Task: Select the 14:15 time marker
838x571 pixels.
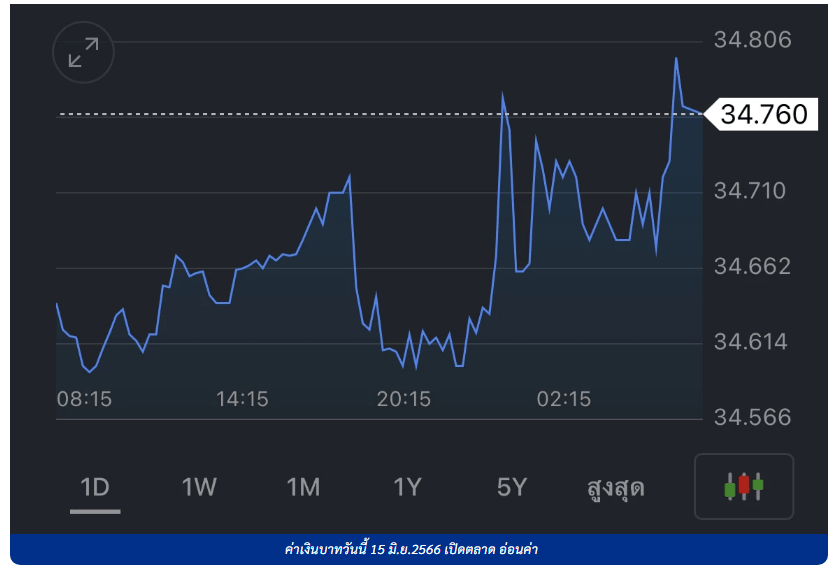Action: tap(242, 399)
